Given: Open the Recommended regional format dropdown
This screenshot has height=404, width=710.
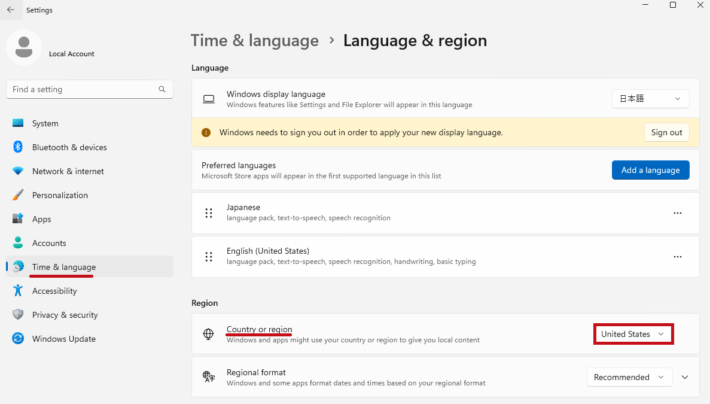Looking at the screenshot, I should tap(629, 377).
